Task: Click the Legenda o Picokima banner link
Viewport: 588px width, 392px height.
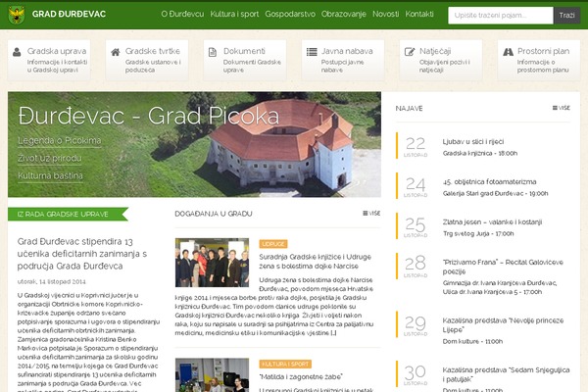Action: (x=59, y=141)
